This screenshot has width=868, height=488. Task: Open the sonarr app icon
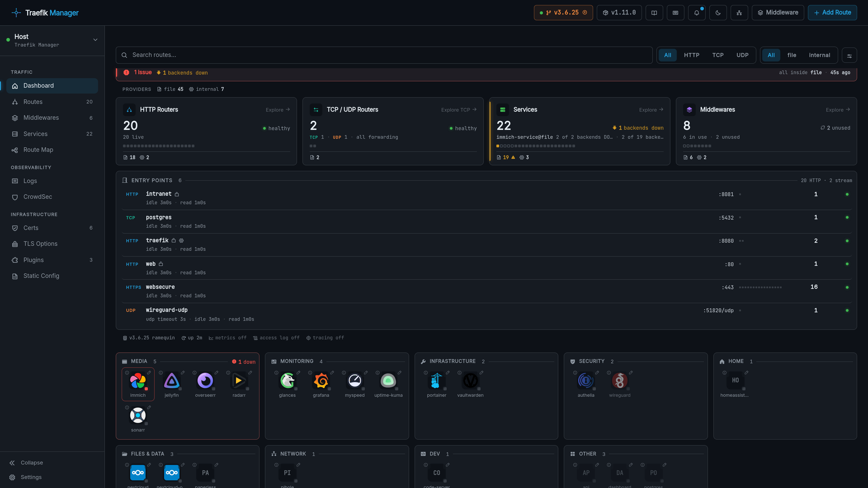click(138, 416)
